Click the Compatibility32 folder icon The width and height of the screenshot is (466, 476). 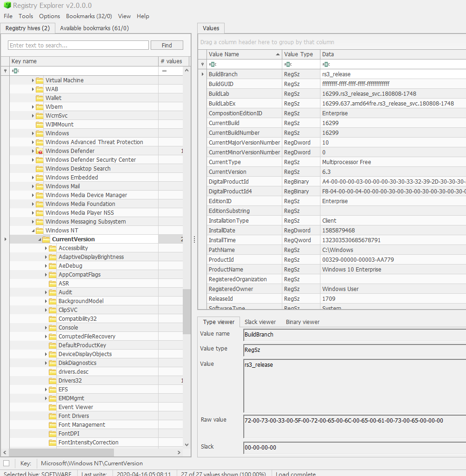click(x=53, y=319)
